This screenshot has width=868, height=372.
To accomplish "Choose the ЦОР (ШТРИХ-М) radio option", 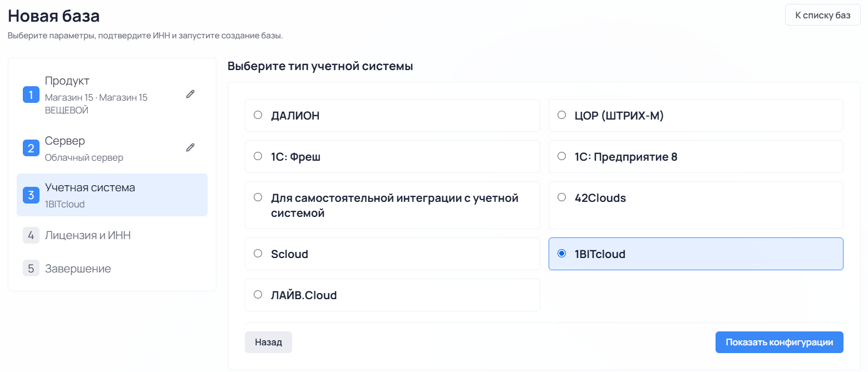I will pyautogui.click(x=561, y=115).
